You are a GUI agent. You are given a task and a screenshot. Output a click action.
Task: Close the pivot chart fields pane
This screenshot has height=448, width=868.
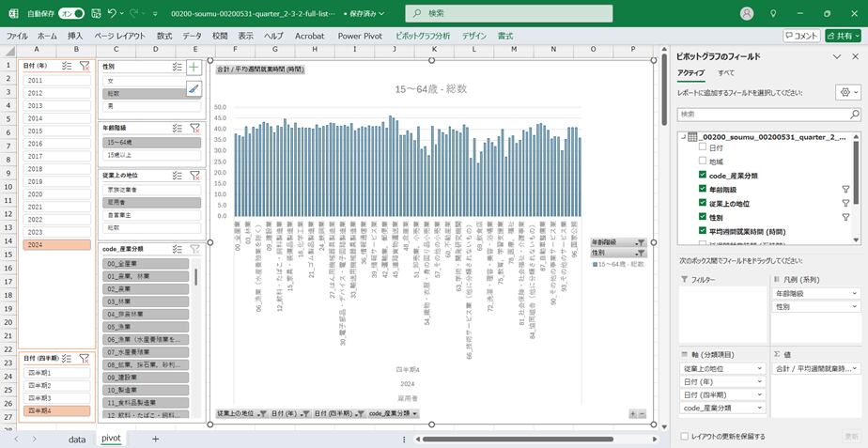point(855,57)
